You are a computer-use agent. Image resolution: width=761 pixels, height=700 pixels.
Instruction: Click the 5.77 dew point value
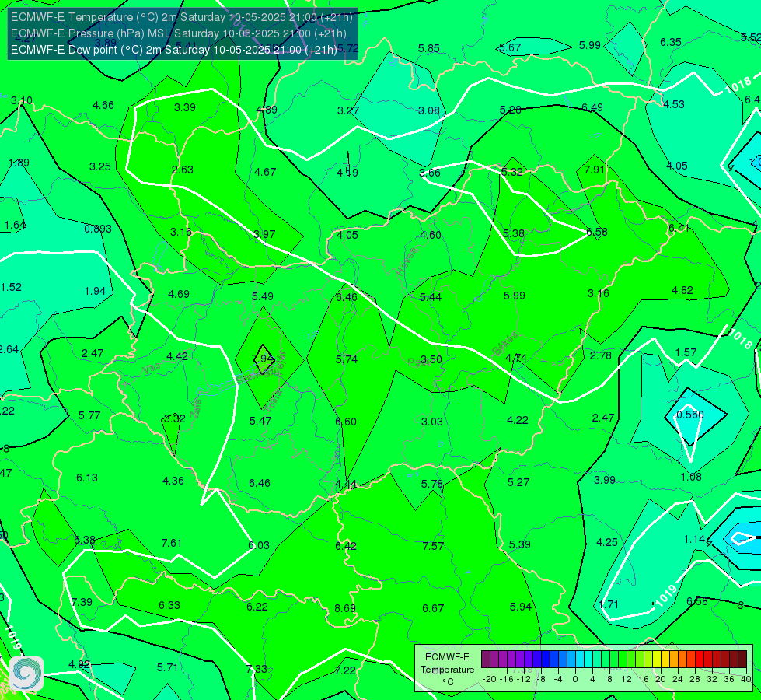89,416
